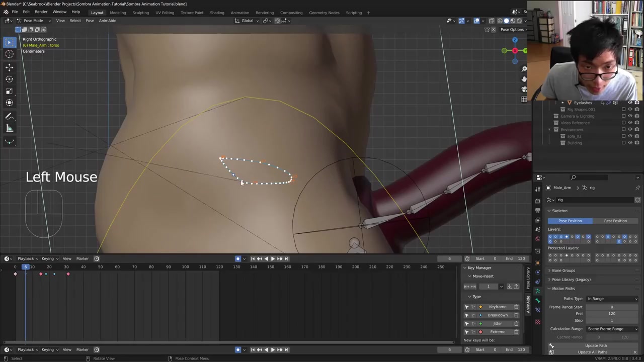Click the camera view icon in viewport
Screen dimensions: 644x362
tap(524, 89)
